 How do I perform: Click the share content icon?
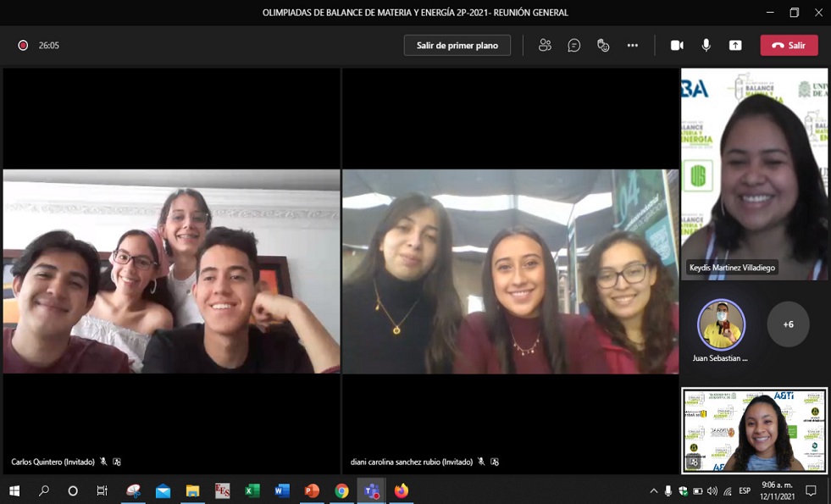pyautogui.click(x=735, y=46)
